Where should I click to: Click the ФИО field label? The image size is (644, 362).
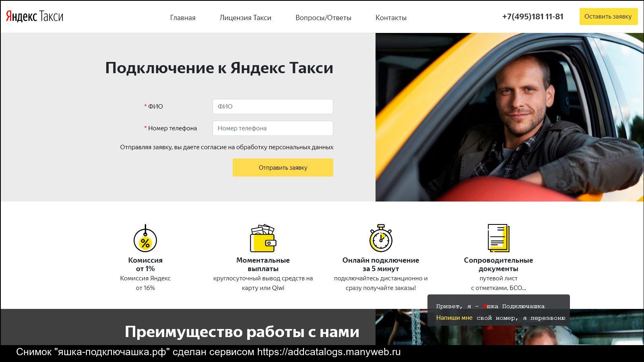[x=155, y=107]
